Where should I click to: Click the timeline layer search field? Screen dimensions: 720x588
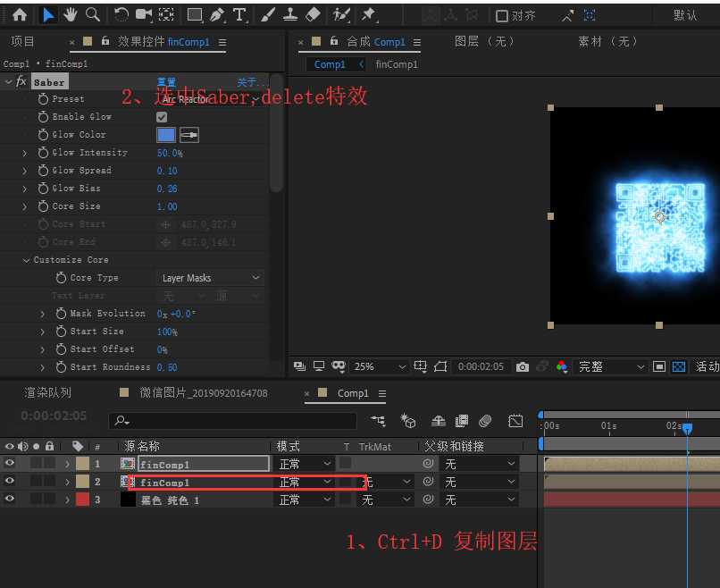[x=232, y=421]
